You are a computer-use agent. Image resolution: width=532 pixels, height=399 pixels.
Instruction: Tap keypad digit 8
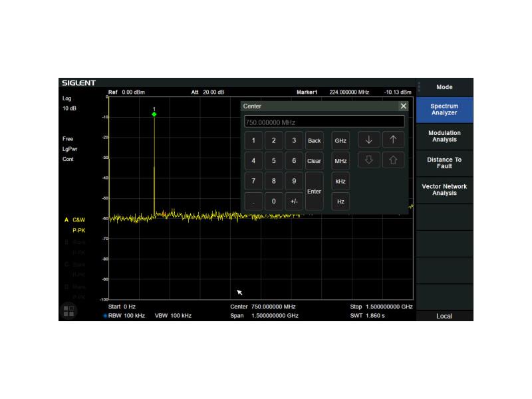point(273,181)
